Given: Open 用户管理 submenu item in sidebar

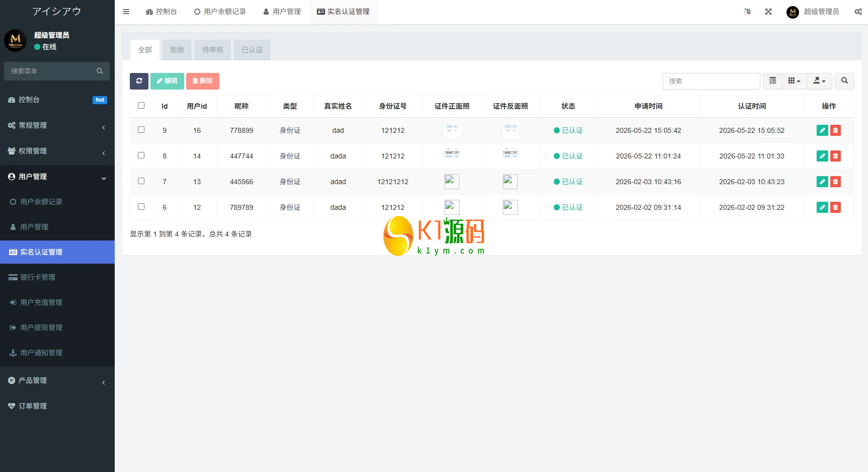Looking at the screenshot, I should (57, 227).
